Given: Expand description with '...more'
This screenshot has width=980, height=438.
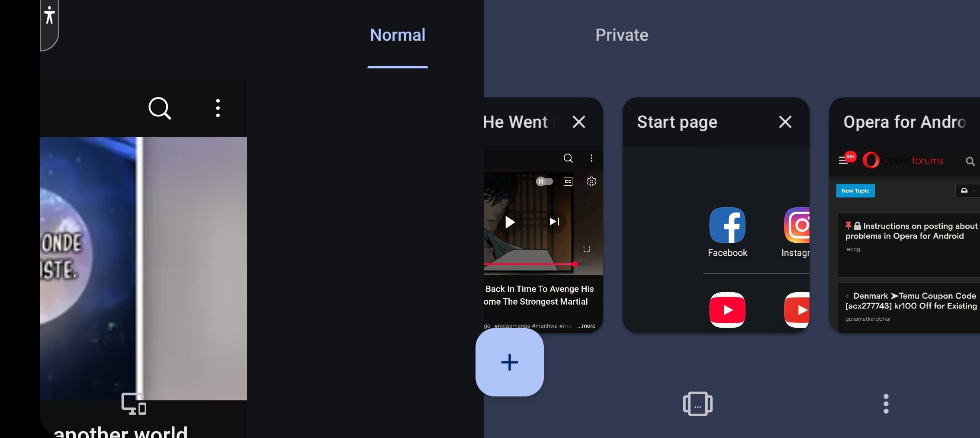Looking at the screenshot, I should 586,326.
